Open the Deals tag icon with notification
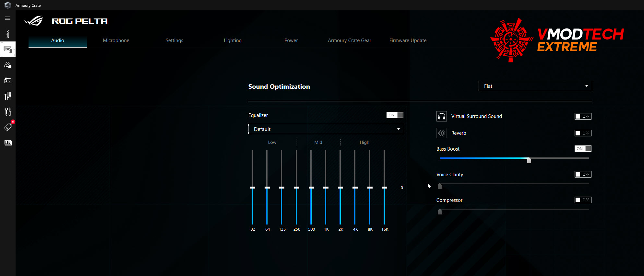 pyautogui.click(x=8, y=127)
